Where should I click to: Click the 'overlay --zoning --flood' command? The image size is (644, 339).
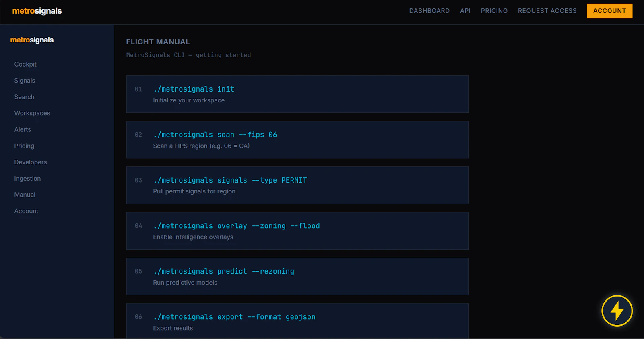[236, 226]
